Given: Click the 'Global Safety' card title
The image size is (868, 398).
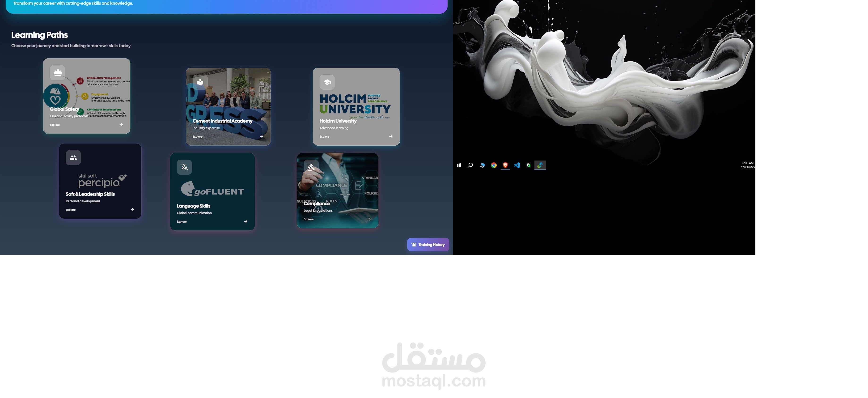Looking at the screenshot, I should [64, 109].
